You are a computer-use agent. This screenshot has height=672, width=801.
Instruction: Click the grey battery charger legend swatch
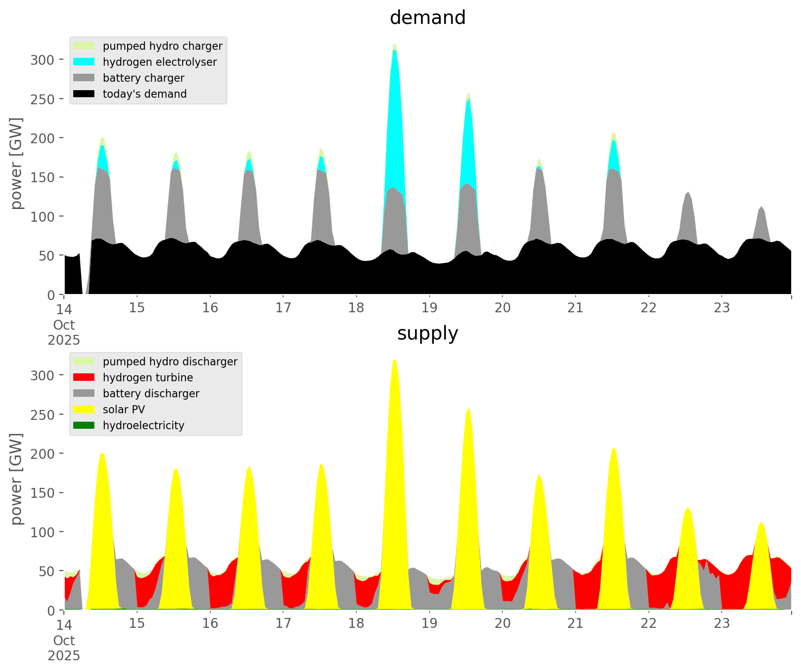tap(84, 78)
